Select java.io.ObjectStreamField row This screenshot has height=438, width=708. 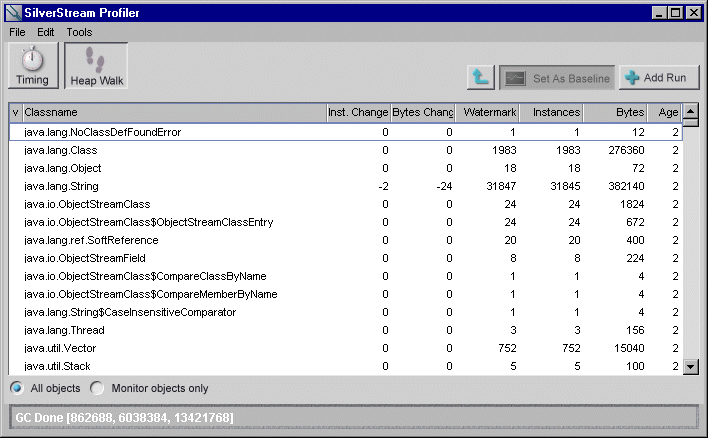click(346, 258)
